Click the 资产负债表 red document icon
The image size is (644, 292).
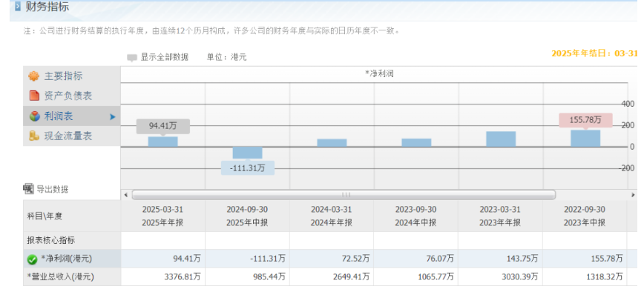coord(34,96)
